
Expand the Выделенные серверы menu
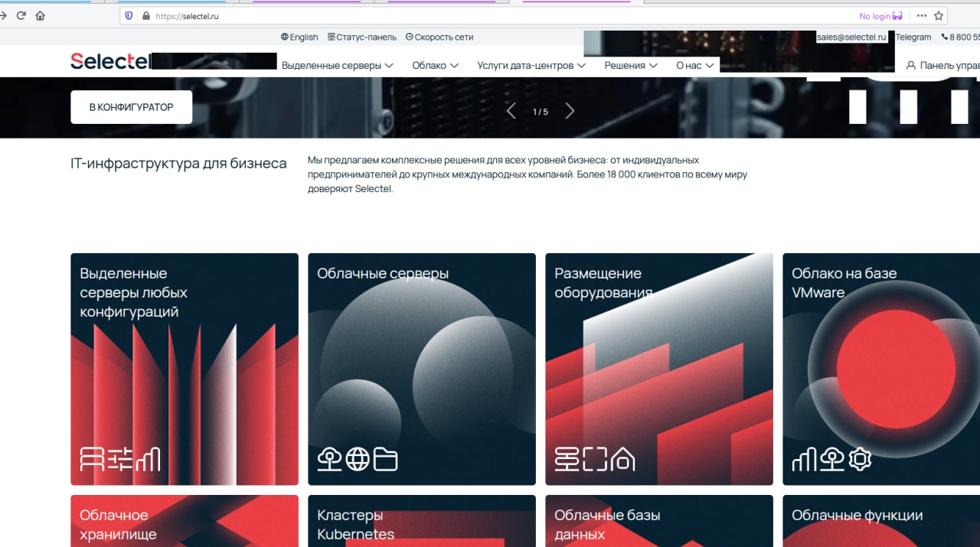pyautogui.click(x=338, y=66)
